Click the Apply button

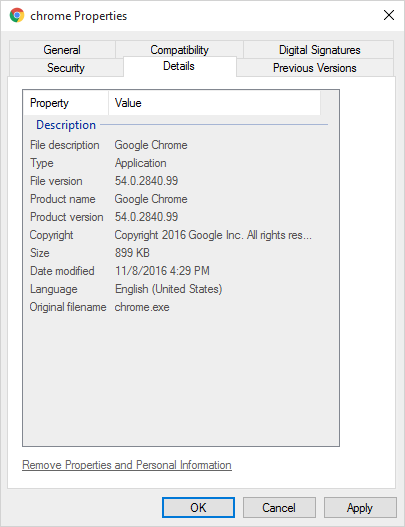pos(360,508)
